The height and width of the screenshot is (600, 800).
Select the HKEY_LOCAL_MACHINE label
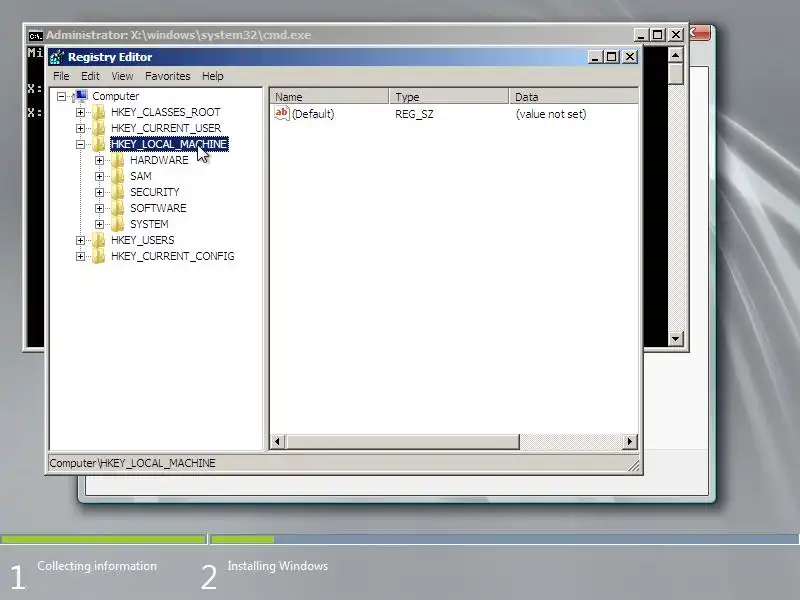coord(169,144)
